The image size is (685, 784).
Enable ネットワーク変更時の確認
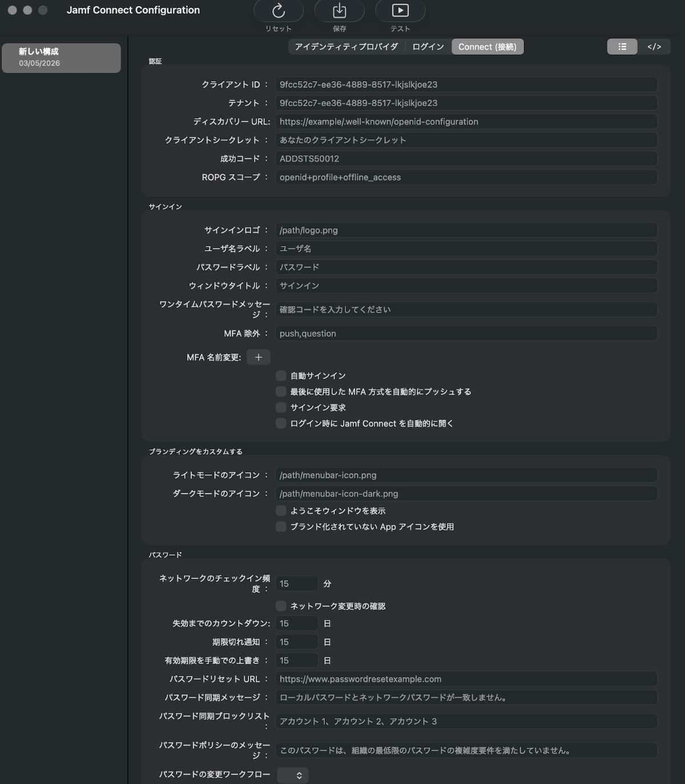280,606
